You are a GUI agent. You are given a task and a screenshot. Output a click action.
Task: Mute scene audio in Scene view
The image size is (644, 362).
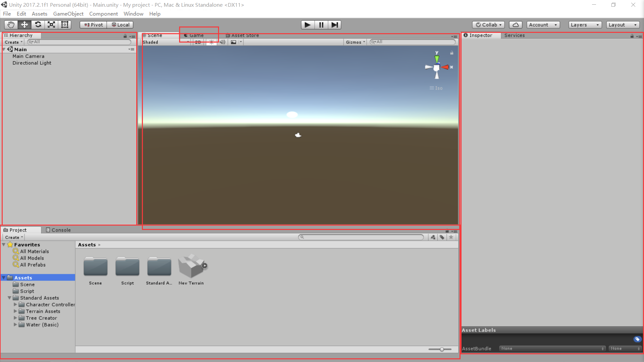(x=222, y=42)
